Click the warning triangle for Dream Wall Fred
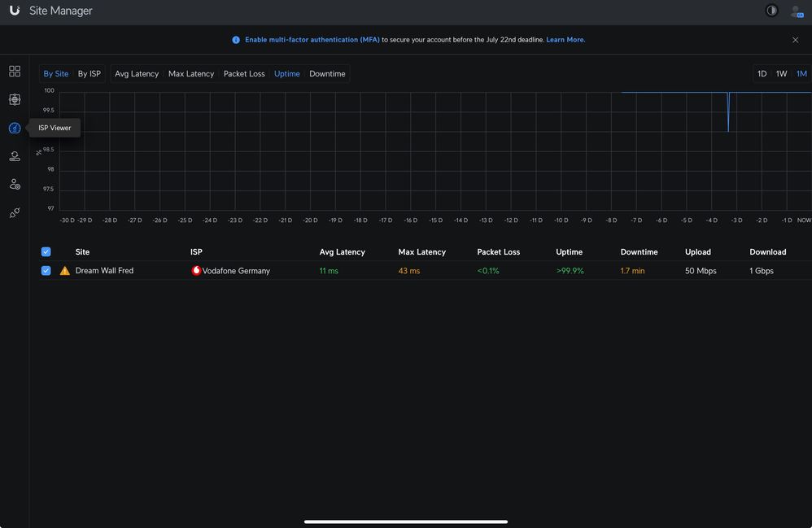This screenshot has width=812, height=528. click(65, 271)
